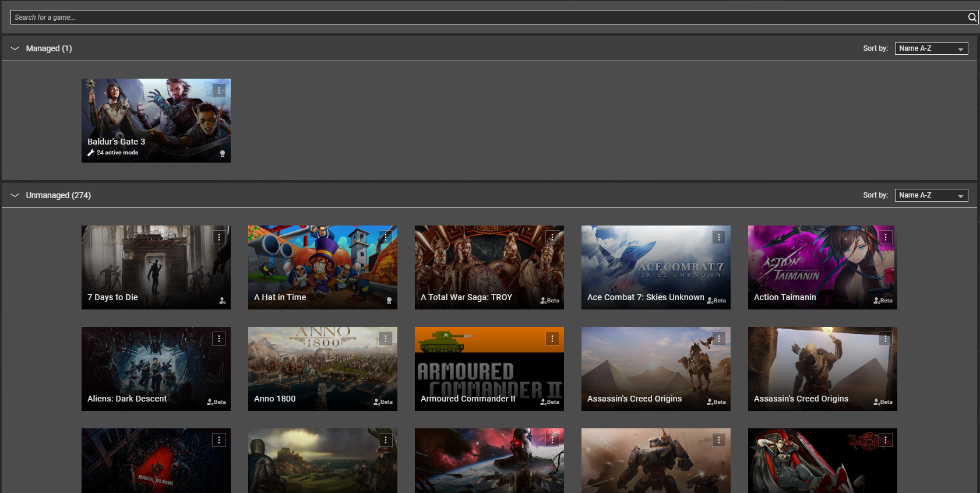
Task: Click the wrench icon beside 24 active mods
Action: 91,153
